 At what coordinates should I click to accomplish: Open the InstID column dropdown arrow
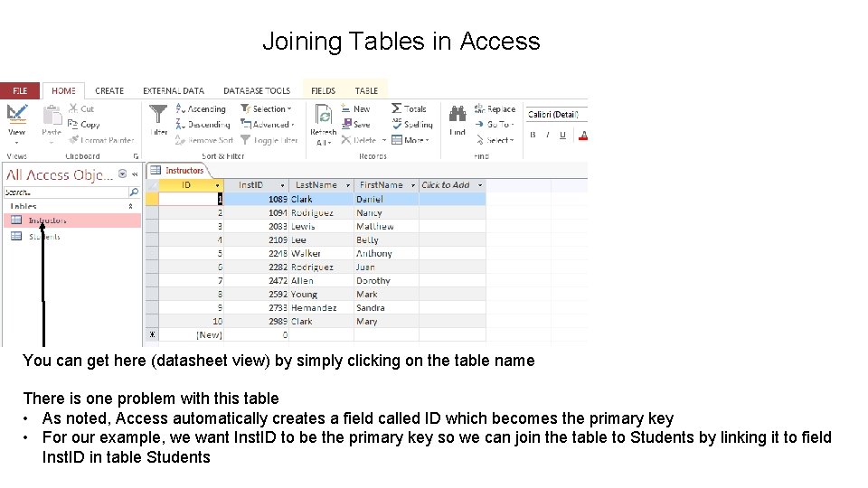(282, 185)
